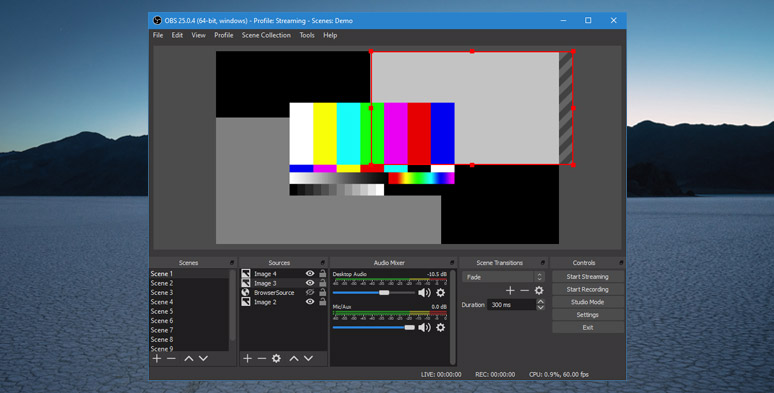Hide the Image 4 source with the eye

pyautogui.click(x=310, y=274)
